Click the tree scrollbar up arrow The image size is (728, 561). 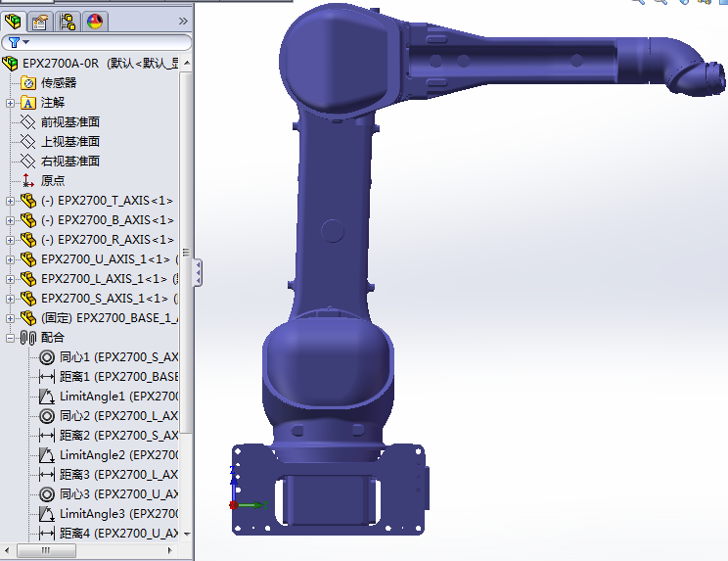click(187, 63)
